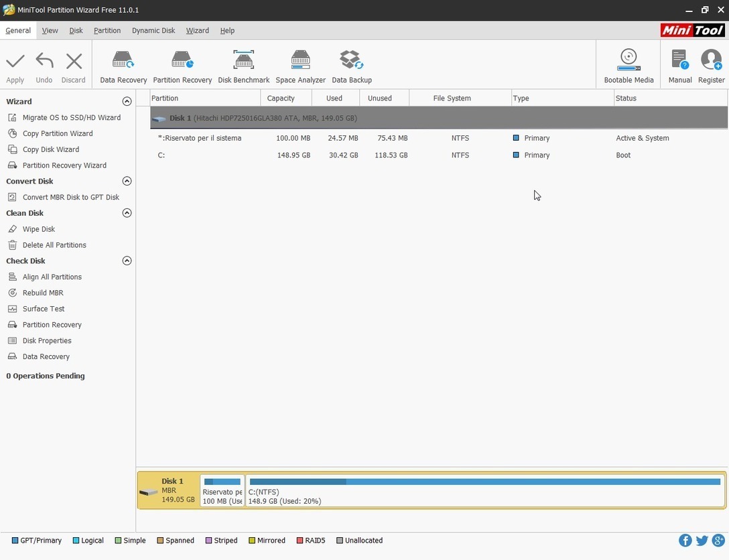Image resolution: width=729 pixels, height=560 pixels.
Task: Sort by Type column header
Action: coord(563,98)
